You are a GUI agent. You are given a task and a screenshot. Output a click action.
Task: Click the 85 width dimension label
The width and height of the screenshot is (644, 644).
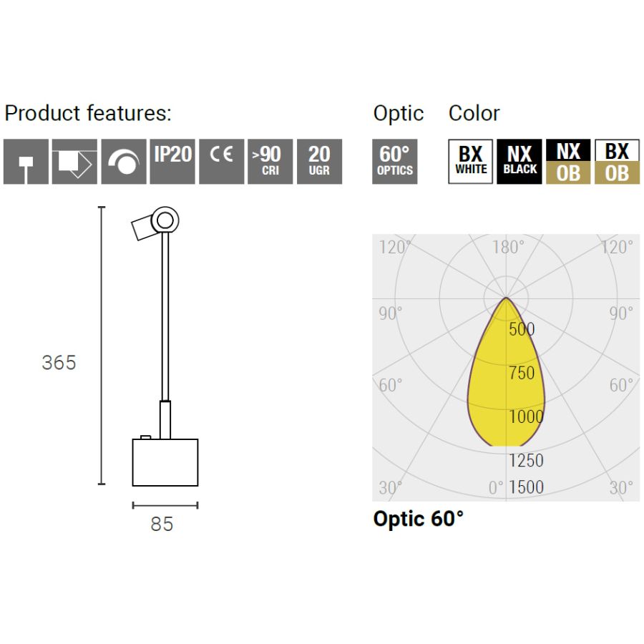[162, 525]
